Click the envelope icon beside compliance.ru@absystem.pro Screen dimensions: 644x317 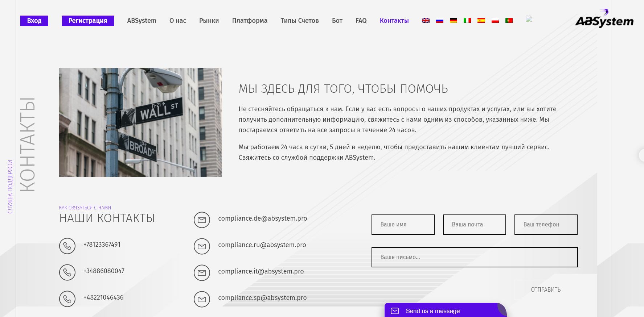(202, 246)
